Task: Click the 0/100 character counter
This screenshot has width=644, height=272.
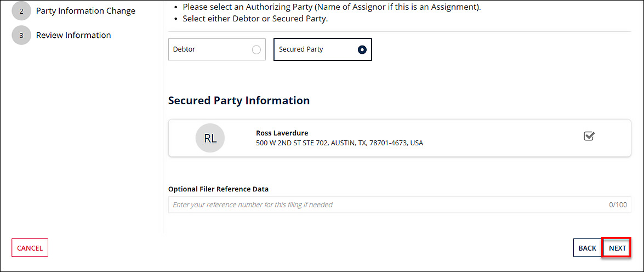Action: click(618, 205)
